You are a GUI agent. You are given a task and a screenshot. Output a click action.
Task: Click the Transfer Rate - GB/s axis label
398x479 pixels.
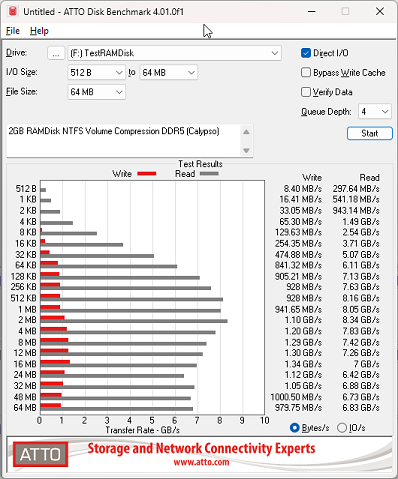(143, 430)
